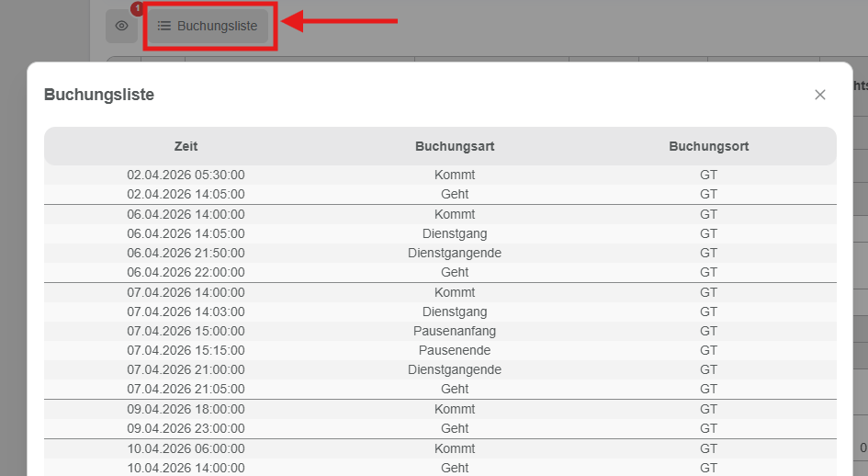
Task: Select the 02.04.2026 05:30:00 Kommt row
Action: [x=440, y=175]
